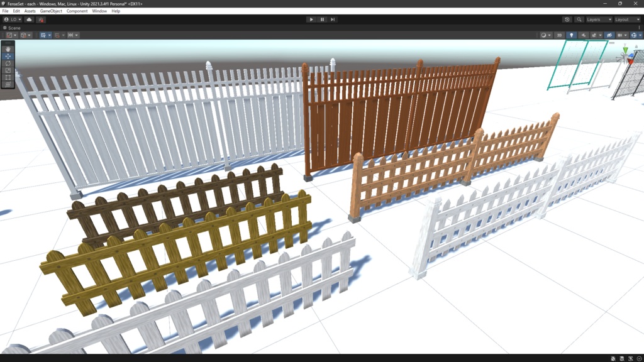Toggle 2D scene view mode
This screenshot has width=644, height=362.
559,35
